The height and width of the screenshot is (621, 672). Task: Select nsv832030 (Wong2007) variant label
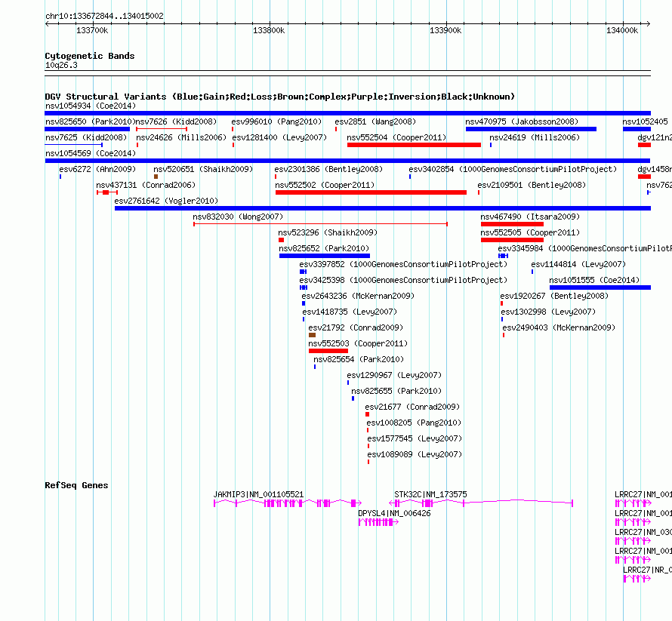(x=238, y=217)
